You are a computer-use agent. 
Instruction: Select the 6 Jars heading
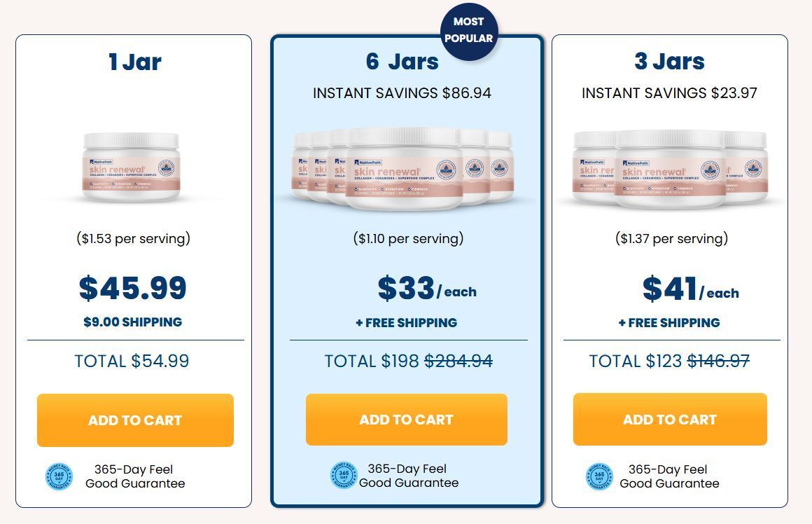402,61
